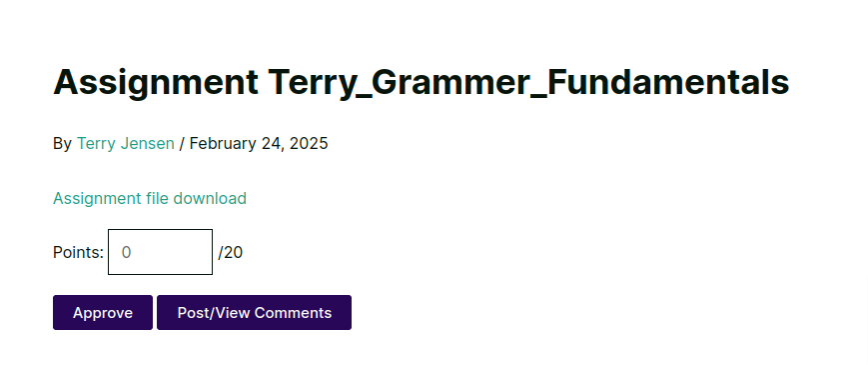Click the word 'By' before author name
This screenshot has width=868, height=392.
pyautogui.click(x=62, y=144)
